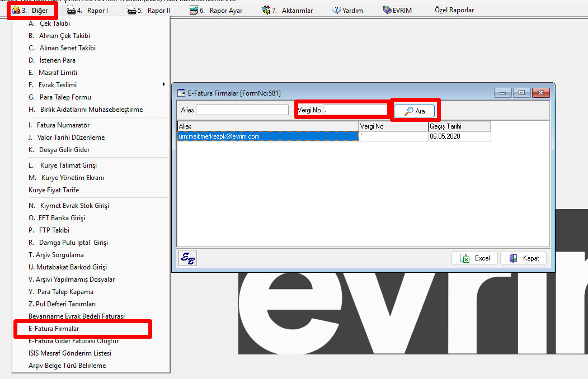Open Pul Defteri Tanımları menu item

(91, 304)
